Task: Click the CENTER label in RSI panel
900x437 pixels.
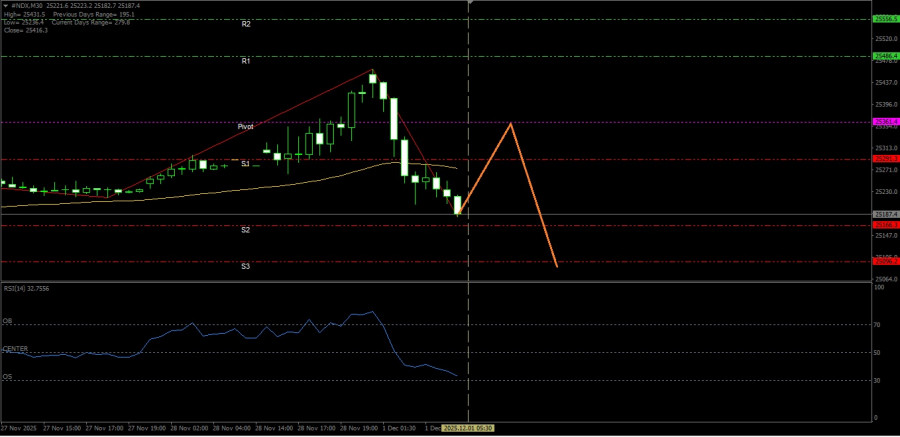Action: tap(15, 349)
